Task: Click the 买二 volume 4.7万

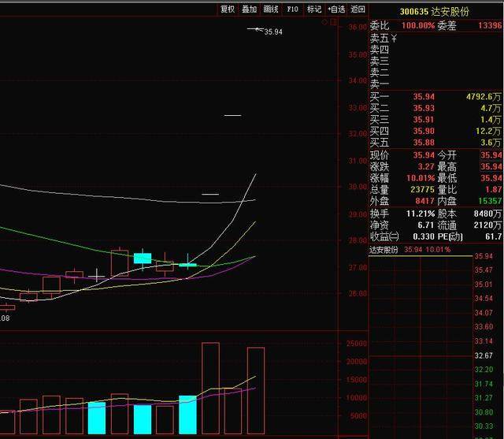Action: [x=491, y=108]
